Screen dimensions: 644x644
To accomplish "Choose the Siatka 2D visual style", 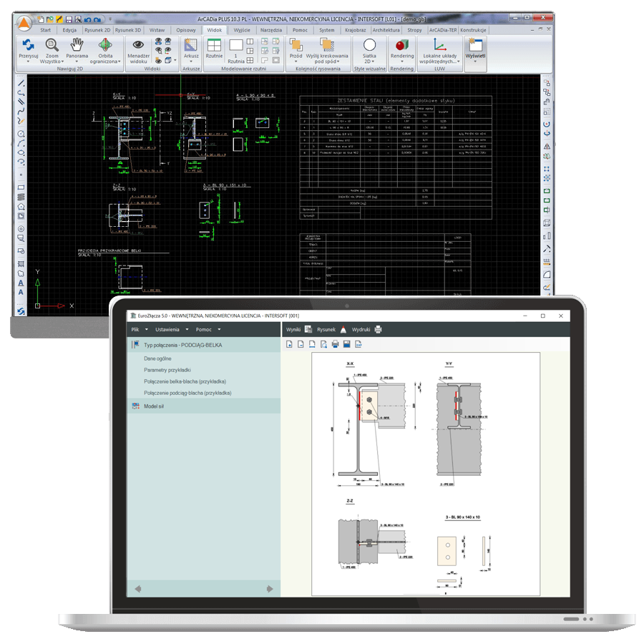I will (369, 45).
